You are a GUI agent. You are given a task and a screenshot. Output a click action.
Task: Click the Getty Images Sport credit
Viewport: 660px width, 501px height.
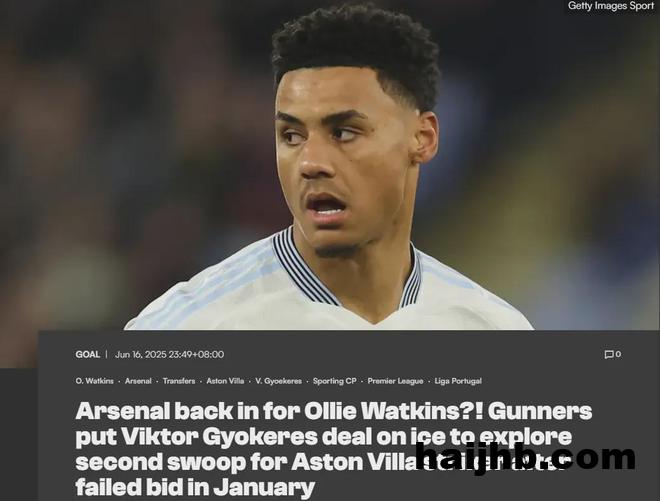point(611,6)
